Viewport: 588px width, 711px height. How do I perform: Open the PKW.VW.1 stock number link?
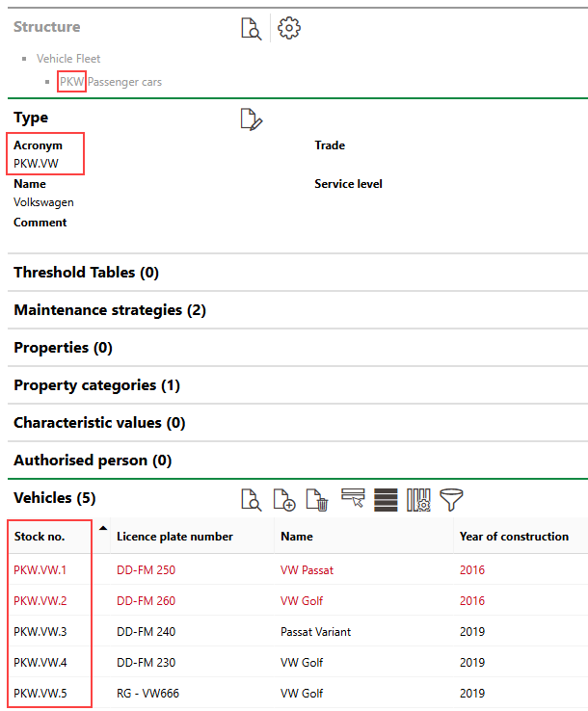pos(40,570)
